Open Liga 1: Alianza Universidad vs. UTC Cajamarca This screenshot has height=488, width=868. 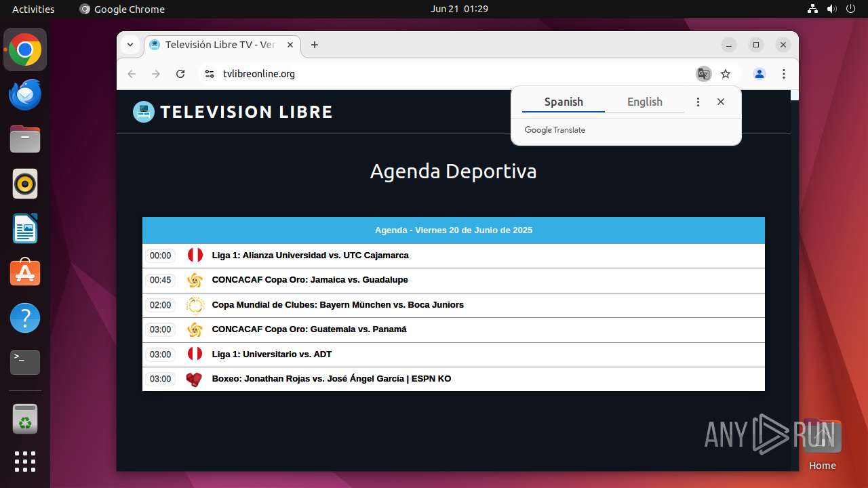[310, 256]
